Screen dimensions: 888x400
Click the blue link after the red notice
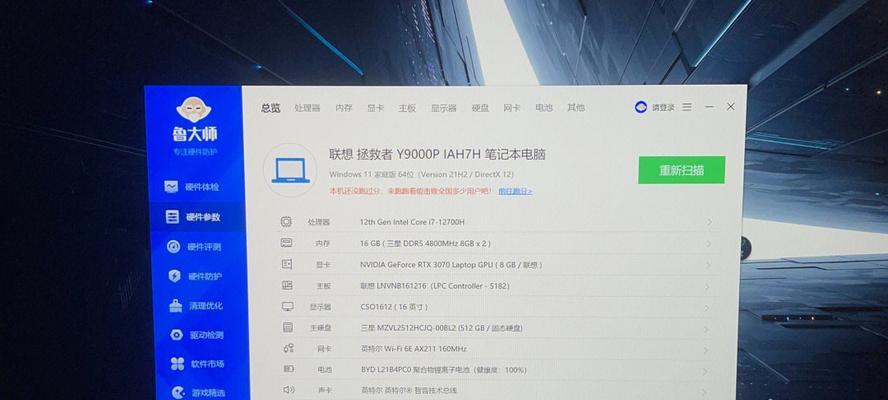tap(515, 191)
